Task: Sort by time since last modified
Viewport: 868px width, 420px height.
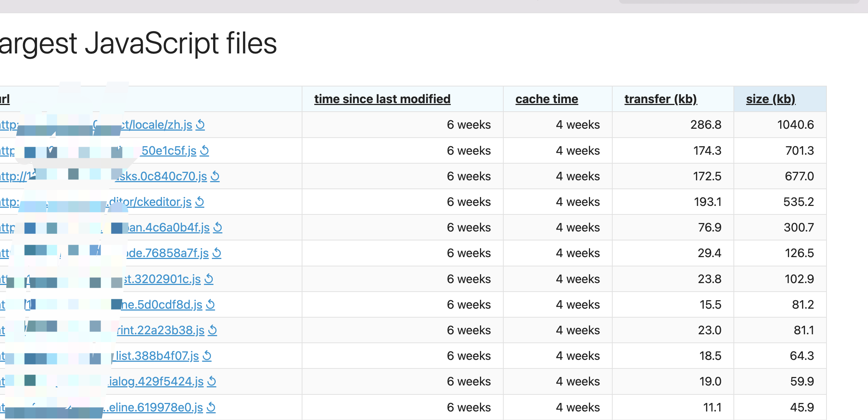Action: 382,99
